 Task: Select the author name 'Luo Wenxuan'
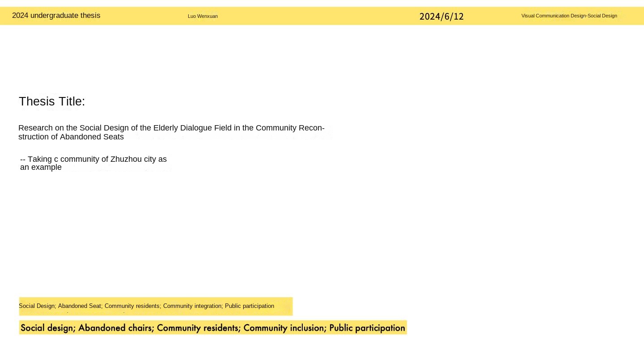tap(203, 16)
